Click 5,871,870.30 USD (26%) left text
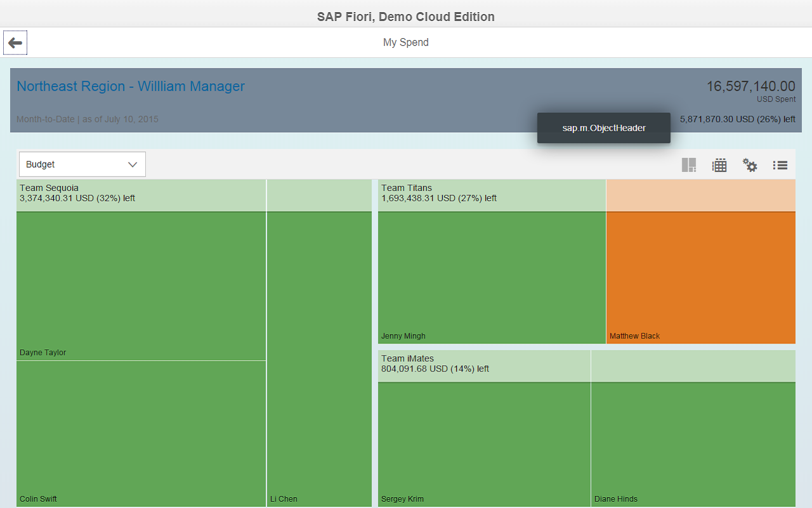 (738, 119)
